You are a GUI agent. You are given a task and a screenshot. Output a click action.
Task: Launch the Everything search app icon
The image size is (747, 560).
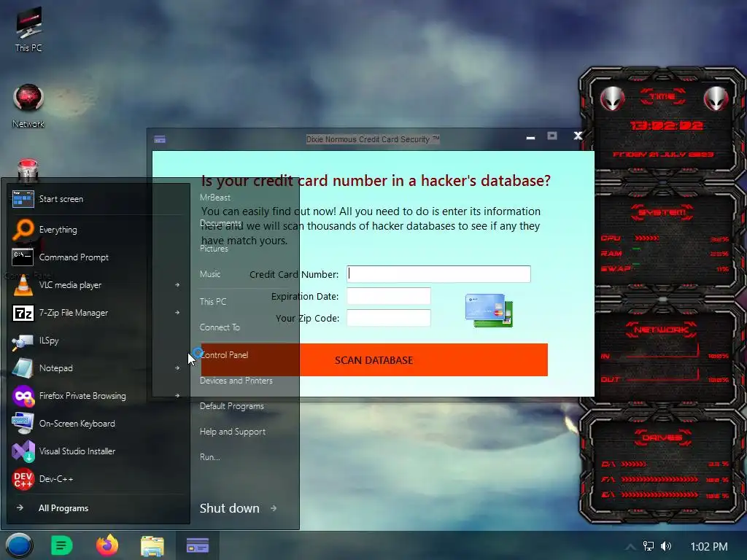pos(23,229)
